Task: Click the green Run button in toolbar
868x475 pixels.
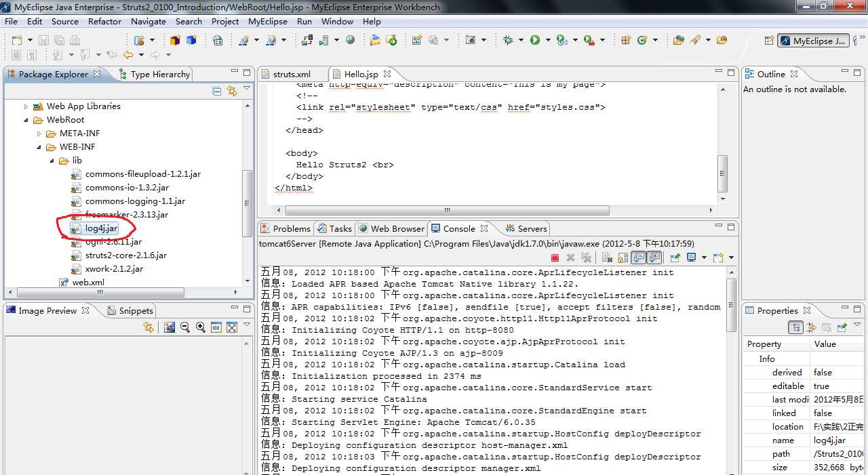Action: 535,41
